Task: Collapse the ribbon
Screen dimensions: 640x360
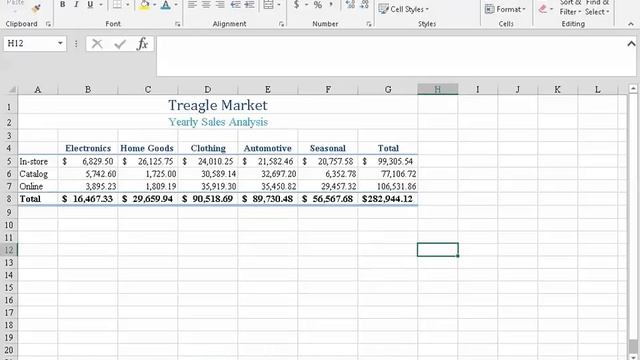Action: [631, 24]
